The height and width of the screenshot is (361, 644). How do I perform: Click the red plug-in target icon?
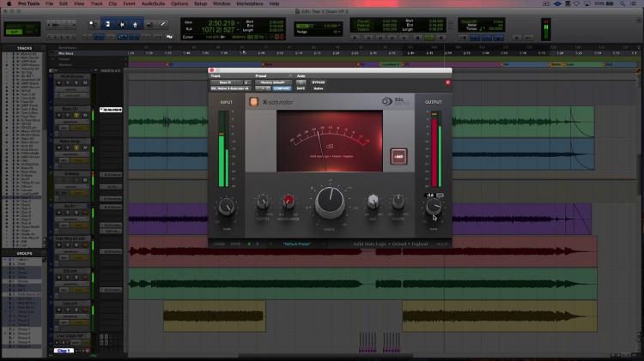pos(447,82)
